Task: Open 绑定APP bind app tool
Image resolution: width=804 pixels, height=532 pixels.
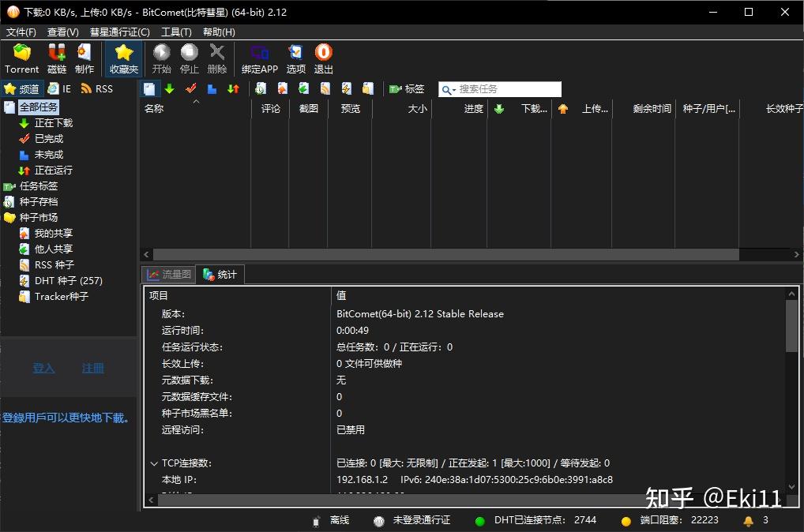Action: [260, 59]
